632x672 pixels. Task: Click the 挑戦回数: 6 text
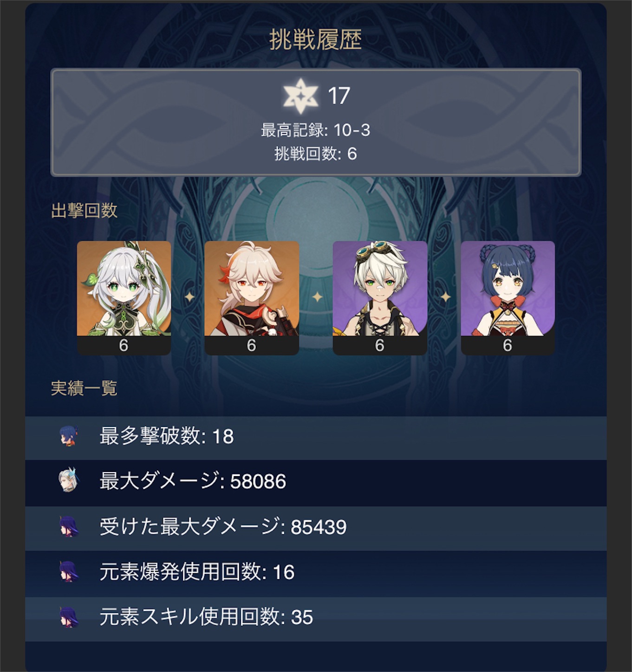pos(316,154)
